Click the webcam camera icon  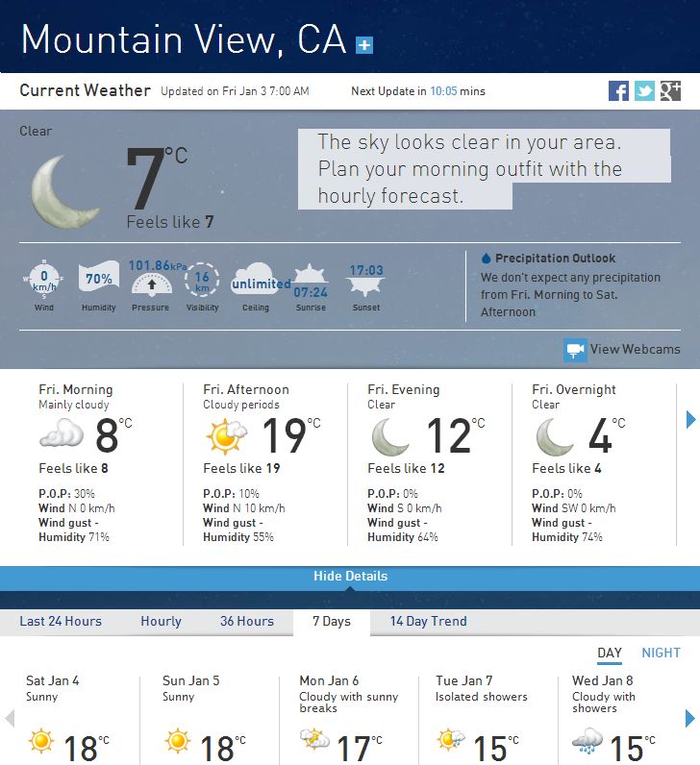pos(575,349)
